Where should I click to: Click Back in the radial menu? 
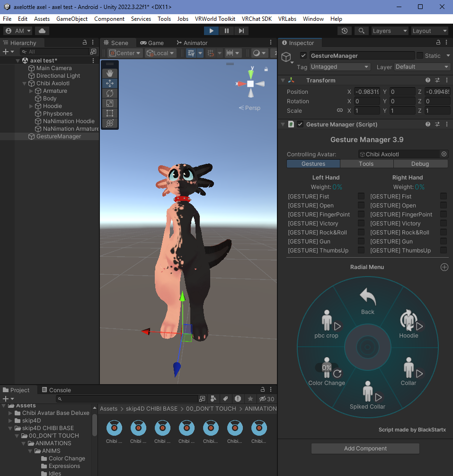coord(367,301)
